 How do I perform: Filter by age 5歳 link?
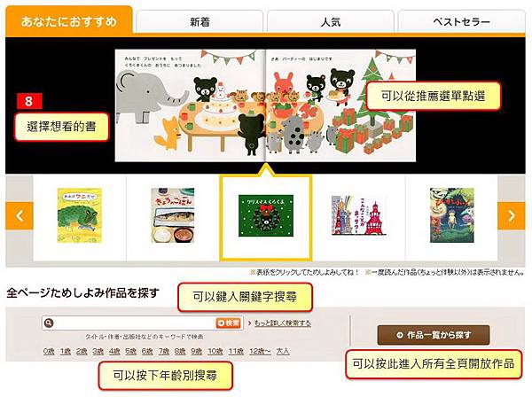pos(130,351)
